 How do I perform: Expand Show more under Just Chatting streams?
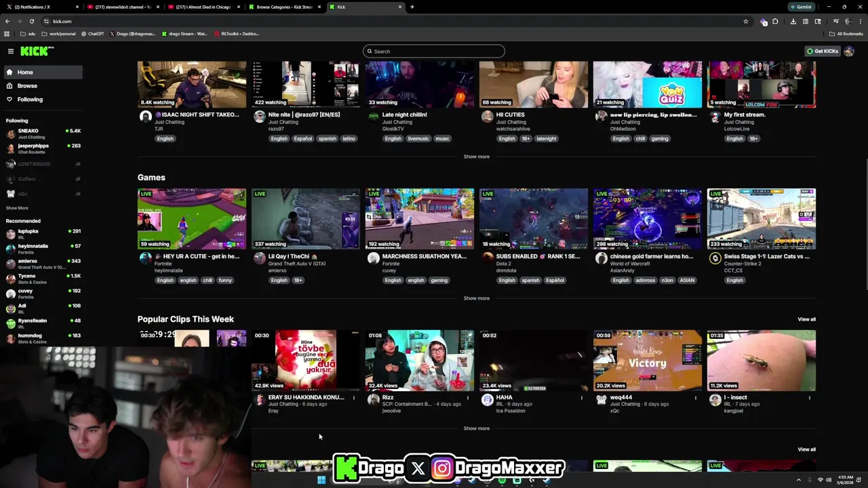(476, 157)
